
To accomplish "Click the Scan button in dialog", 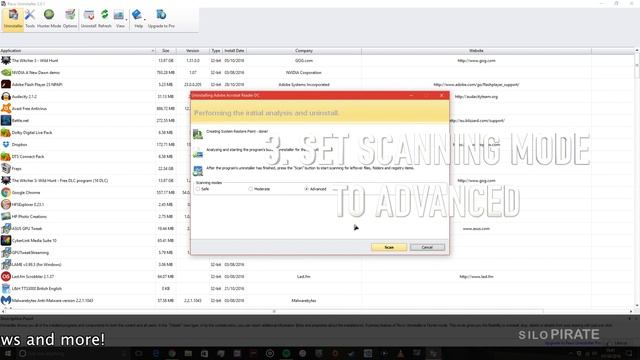I will tap(389, 247).
